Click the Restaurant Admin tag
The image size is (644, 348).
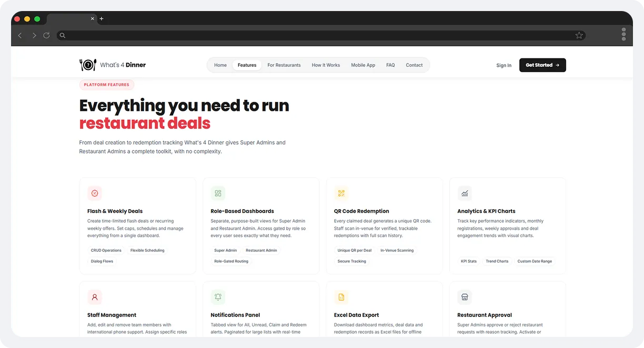click(261, 250)
